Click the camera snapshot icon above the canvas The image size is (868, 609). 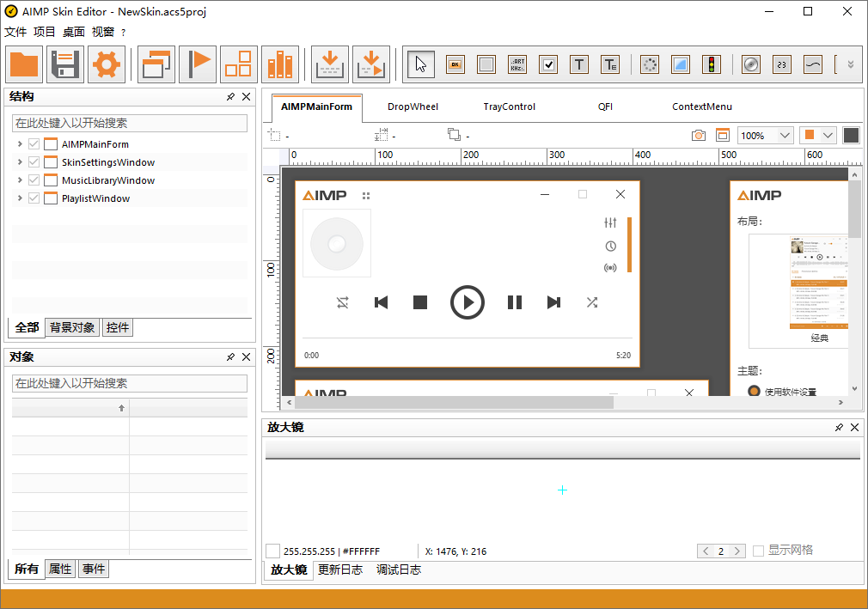click(x=697, y=135)
